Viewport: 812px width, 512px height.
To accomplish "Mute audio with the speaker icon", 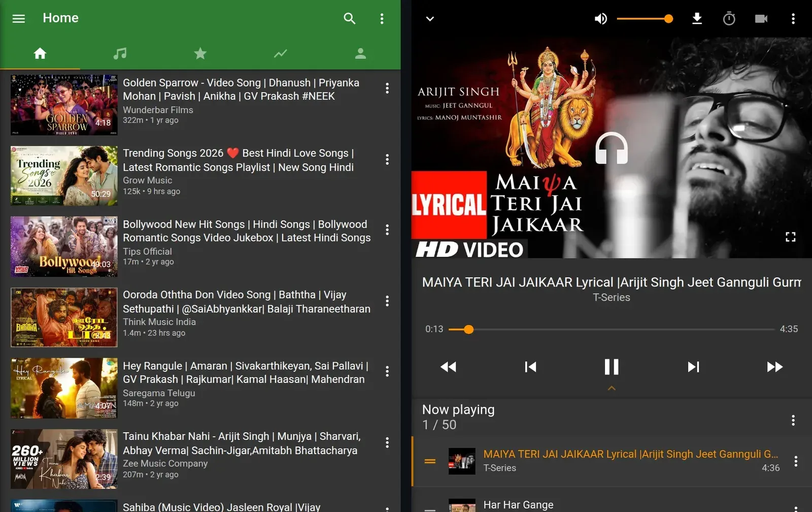I will (x=600, y=19).
